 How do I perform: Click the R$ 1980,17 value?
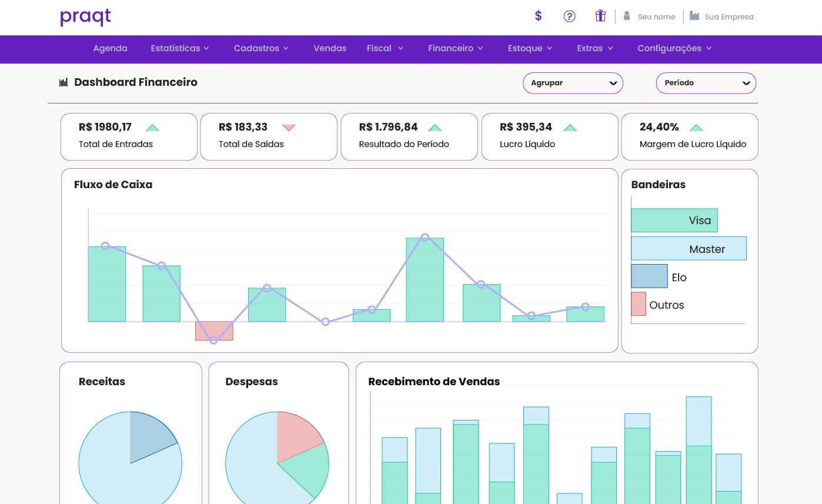[x=105, y=127]
